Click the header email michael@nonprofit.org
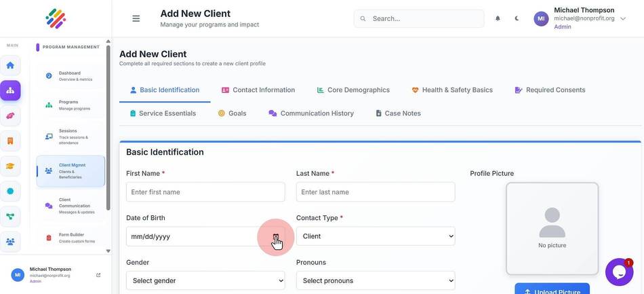The height and width of the screenshot is (294, 644). (x=584, y=18)
